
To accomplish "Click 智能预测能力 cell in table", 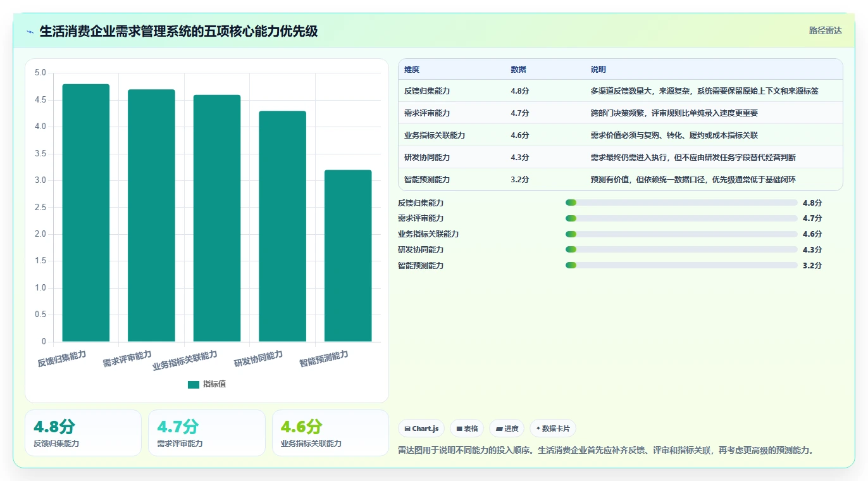I will [427, 180].
